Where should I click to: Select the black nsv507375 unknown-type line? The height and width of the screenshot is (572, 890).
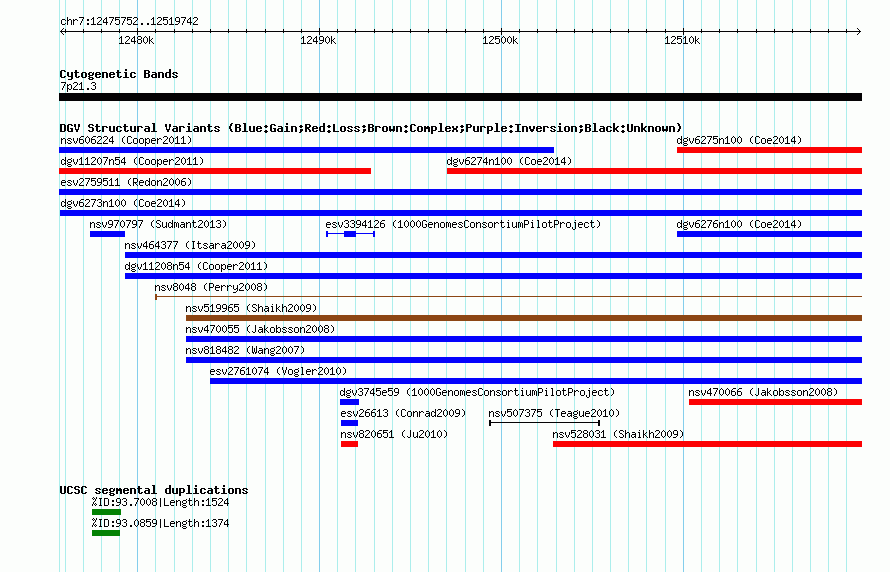(545, 423)
